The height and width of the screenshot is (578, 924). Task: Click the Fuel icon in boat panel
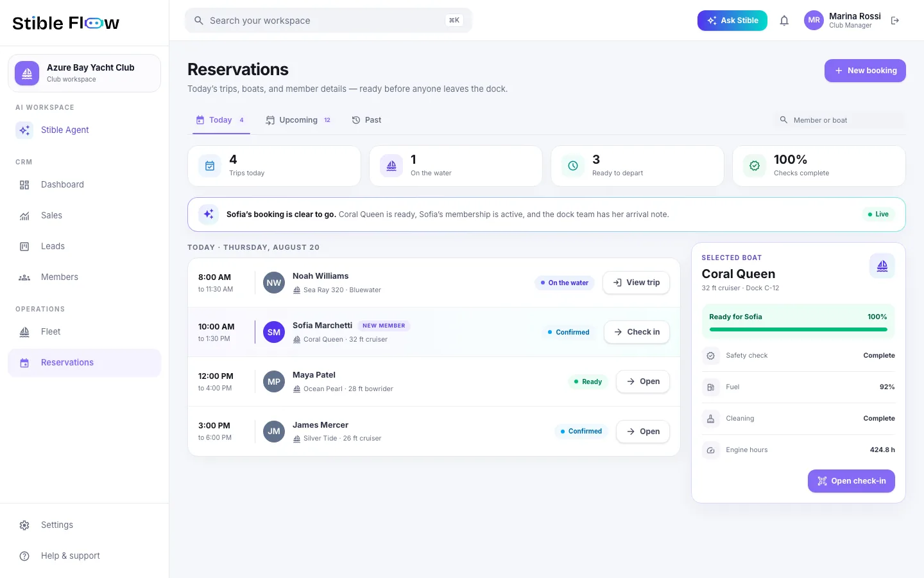click(710, 387)
